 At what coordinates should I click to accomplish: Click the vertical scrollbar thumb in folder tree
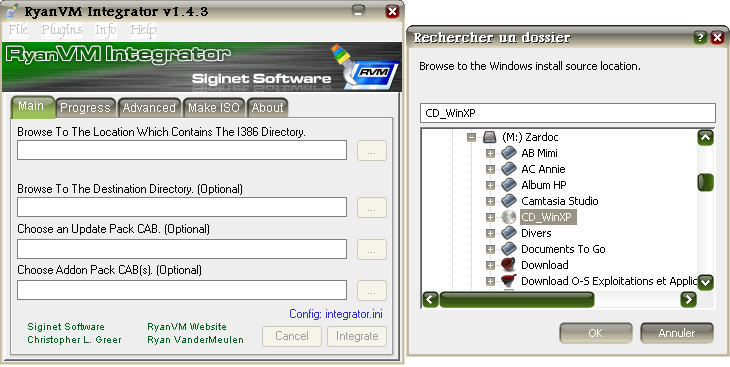point(706,182)
